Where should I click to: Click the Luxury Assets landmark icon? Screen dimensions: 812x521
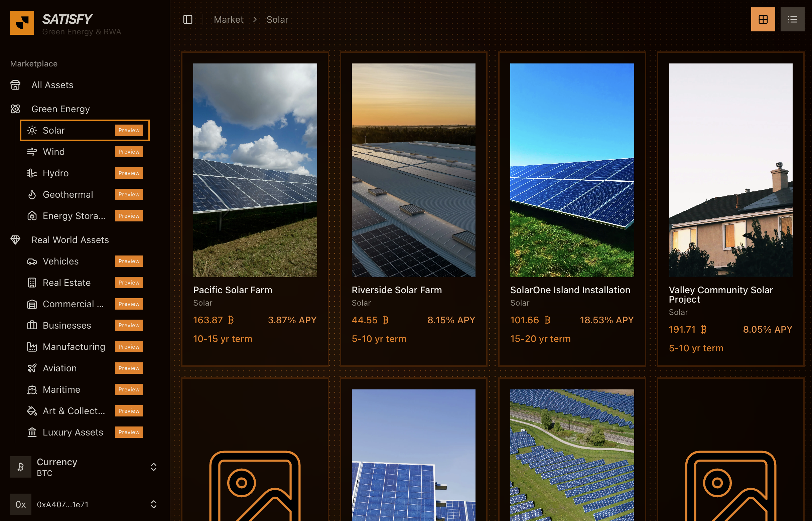32,432
